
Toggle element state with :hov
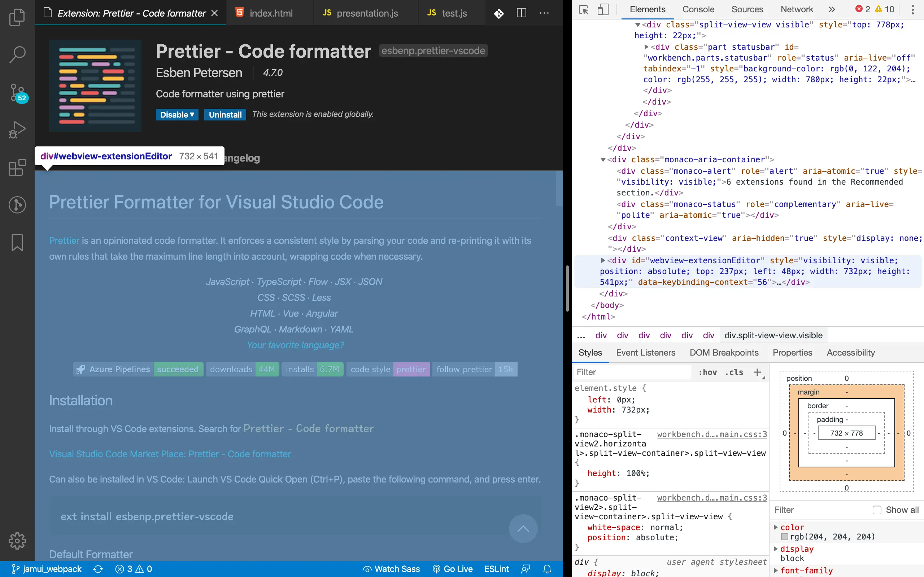(x=707, y=373)
